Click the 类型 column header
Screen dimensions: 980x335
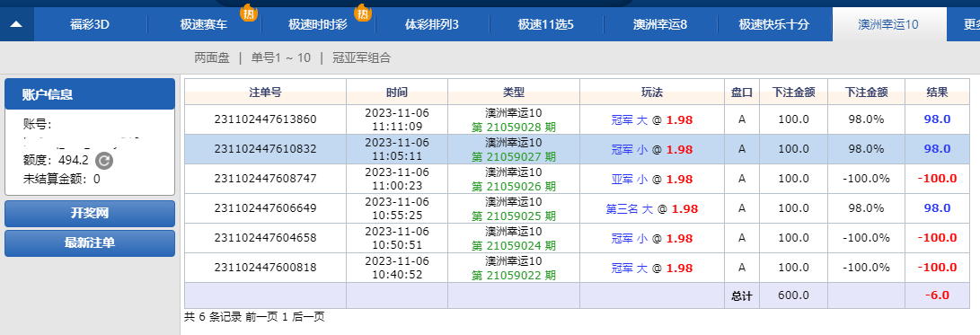pyautogui.click(x=514, y=92)
